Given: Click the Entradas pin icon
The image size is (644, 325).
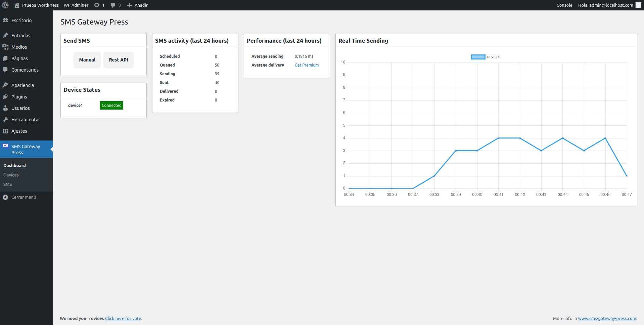Looking at the screenshot, I should pos(5,35).
